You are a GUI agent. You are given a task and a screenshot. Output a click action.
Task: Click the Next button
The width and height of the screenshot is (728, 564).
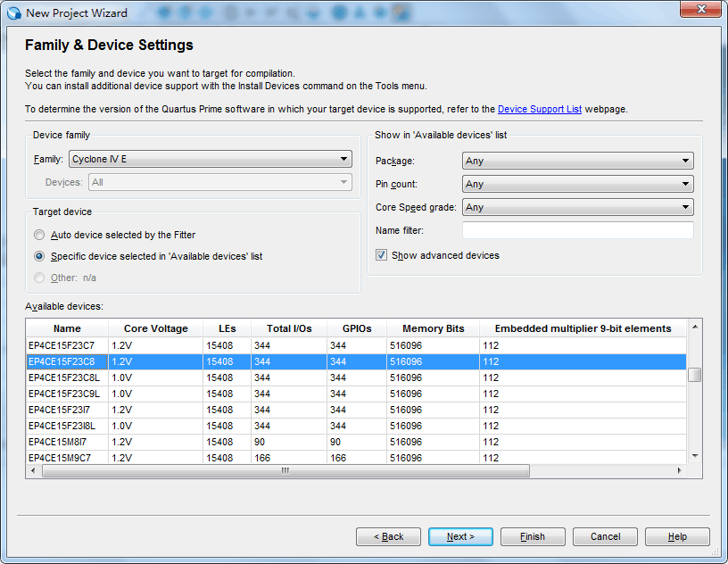460,536
